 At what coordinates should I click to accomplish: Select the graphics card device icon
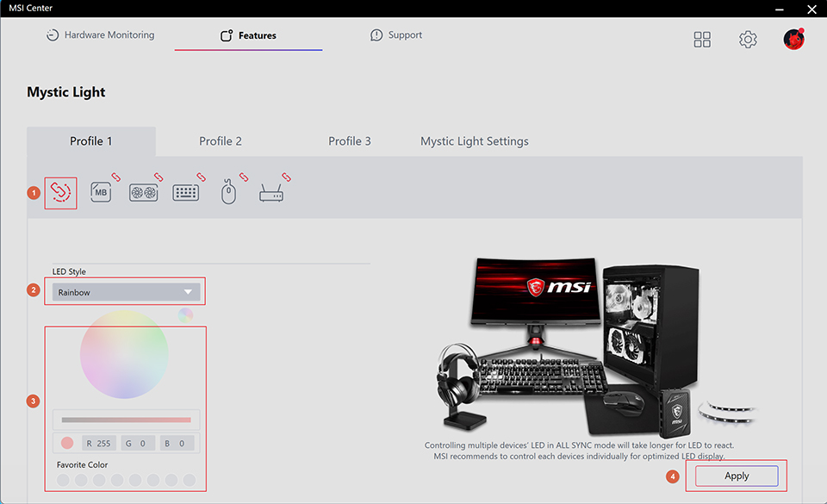point(144,193)
